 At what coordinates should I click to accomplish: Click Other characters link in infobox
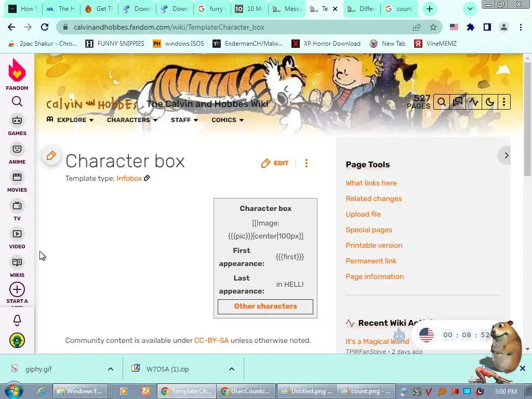click(x=265, y=306)
